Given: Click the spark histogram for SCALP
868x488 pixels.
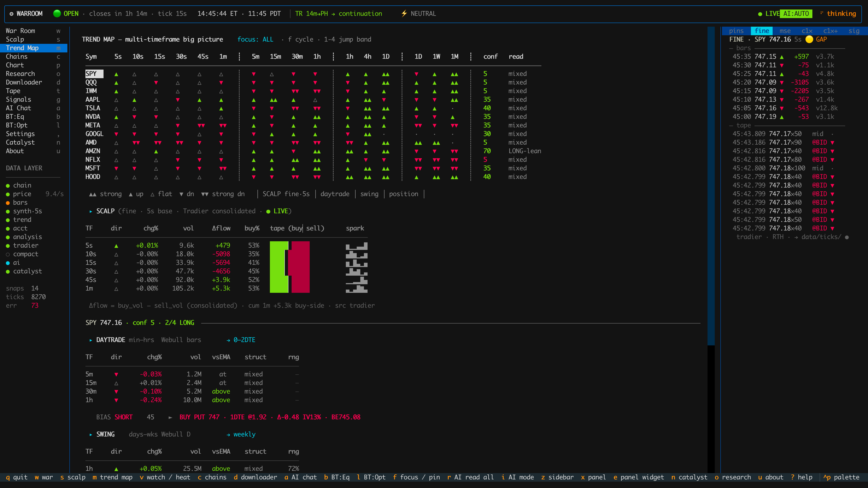Looking at the screenshot, I should point(356,267).
